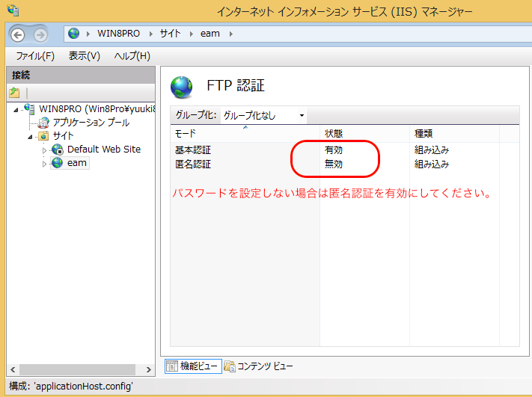Viewport: 532px width, 397px height.
Task: Click 無効 status of 匿名認証
Action: click(334, 164)
